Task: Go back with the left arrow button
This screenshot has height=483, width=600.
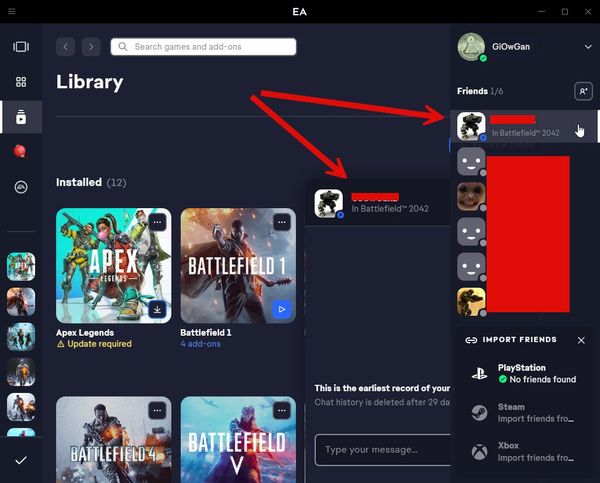Action: click(x=65, y=47)
